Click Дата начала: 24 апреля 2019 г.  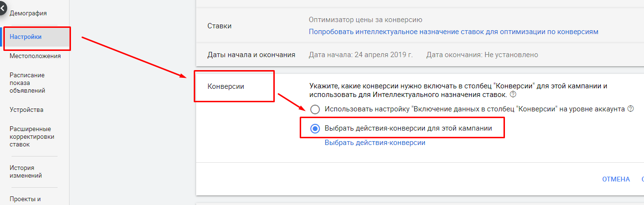pyautogui.click(x=361, y=55)
